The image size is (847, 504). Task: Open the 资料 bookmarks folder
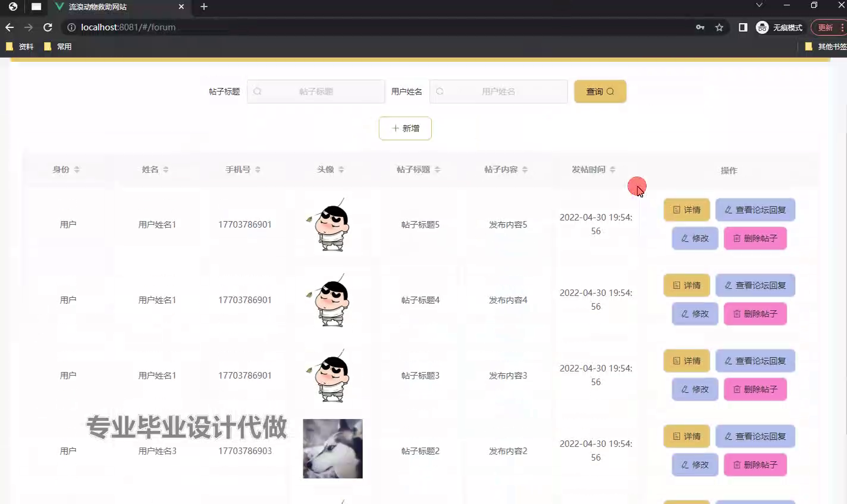(20, 46)
